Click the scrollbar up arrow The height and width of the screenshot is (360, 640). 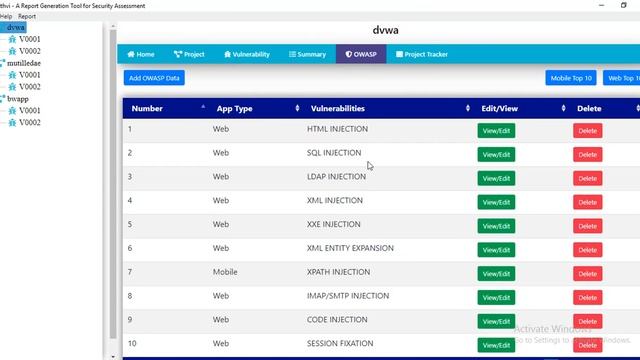(x=113, y=26)
